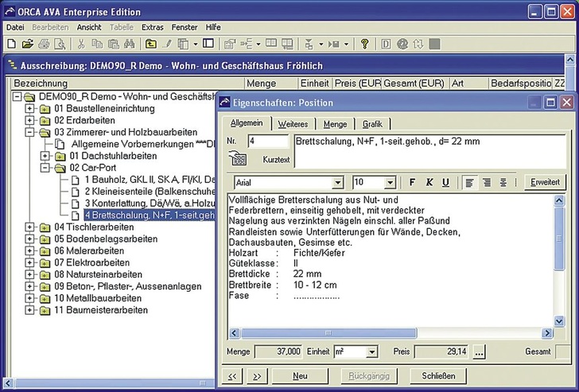
Task: Switch to the Grafik tab
Action: click(372, 124)
